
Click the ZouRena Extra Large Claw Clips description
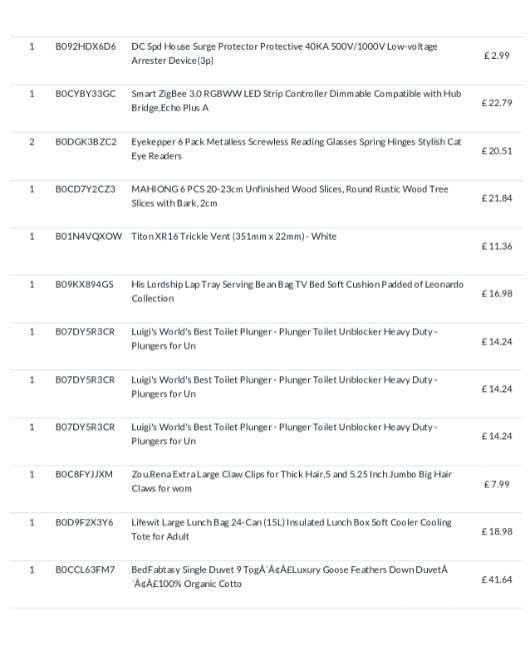[292, 481]
